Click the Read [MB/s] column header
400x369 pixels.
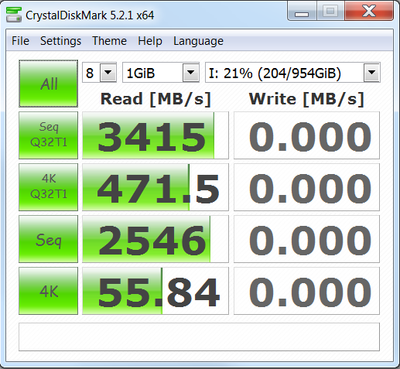pyautogui.click(x=156, y=99)
